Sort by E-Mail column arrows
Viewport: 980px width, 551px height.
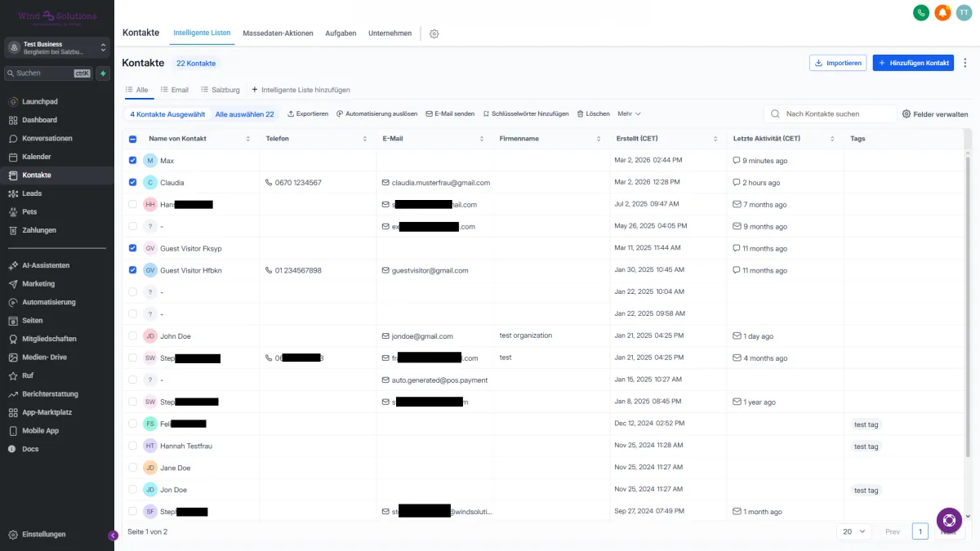click(x=482, y=139)
